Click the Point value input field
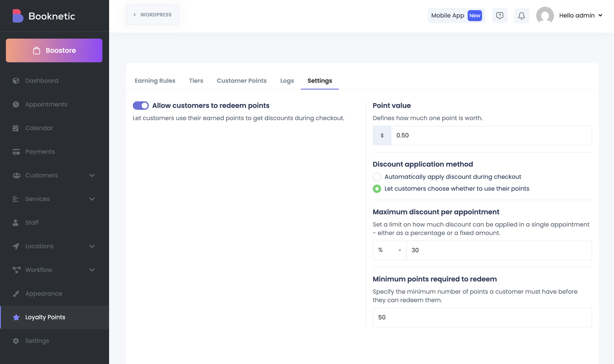 (x=491, y=135)
